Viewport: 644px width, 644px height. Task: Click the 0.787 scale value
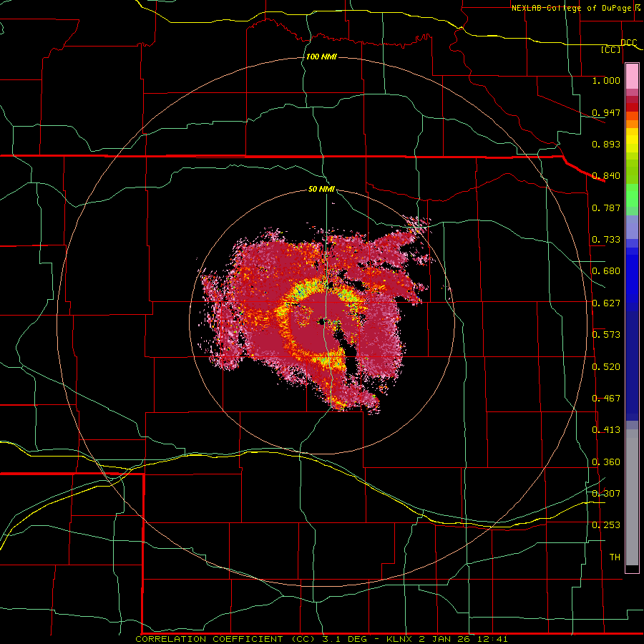(606, 208)
